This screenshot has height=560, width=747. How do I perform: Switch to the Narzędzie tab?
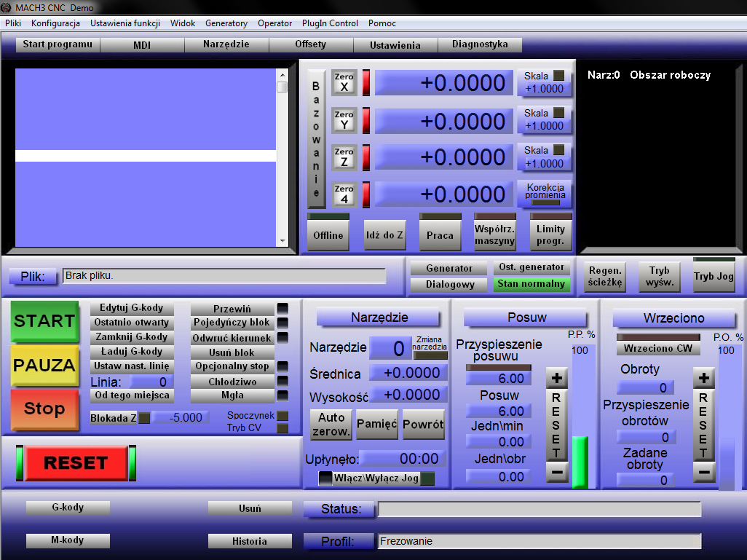[x=226, y=44]
